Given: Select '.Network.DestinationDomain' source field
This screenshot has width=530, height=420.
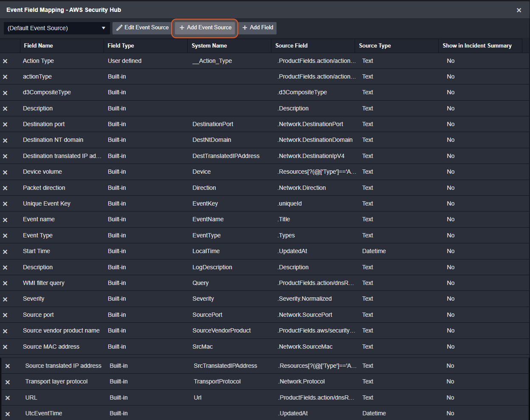Looking at the screenshot, I should 315,140.
